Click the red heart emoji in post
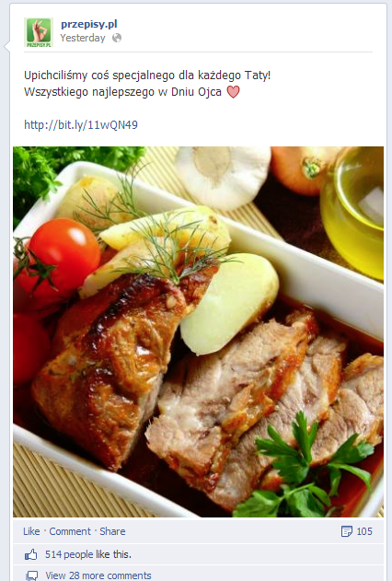 233,91
